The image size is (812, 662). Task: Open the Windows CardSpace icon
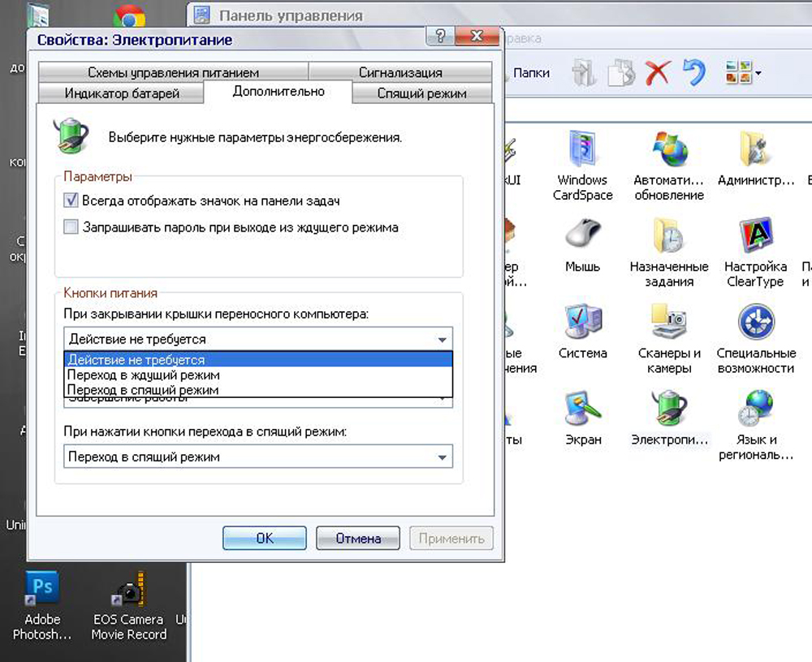pos(582,150)
